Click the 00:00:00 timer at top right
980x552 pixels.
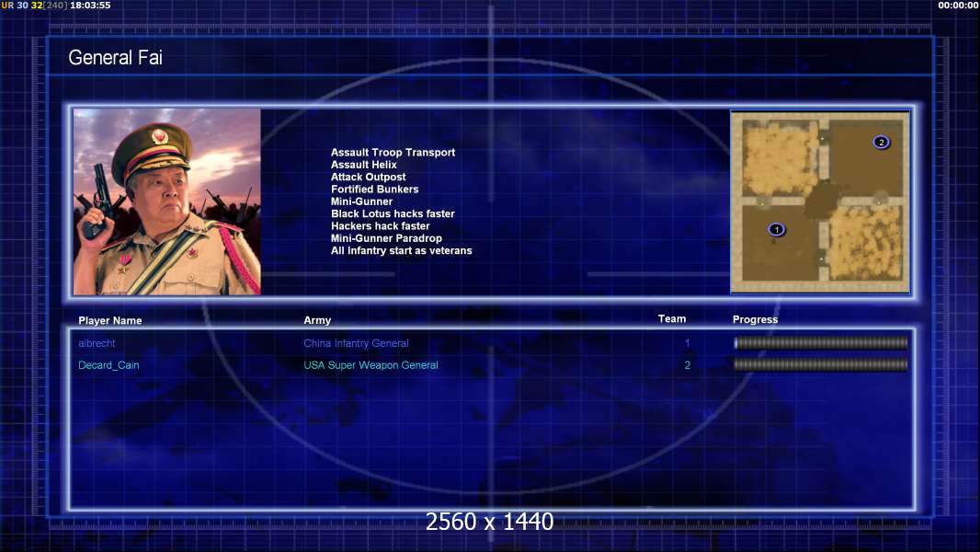(958, 5)
